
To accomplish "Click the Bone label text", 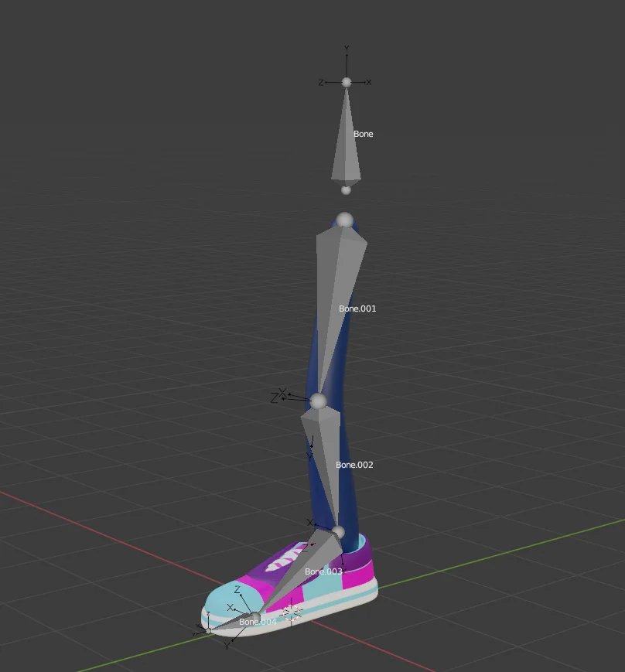I will click(363, 134).
